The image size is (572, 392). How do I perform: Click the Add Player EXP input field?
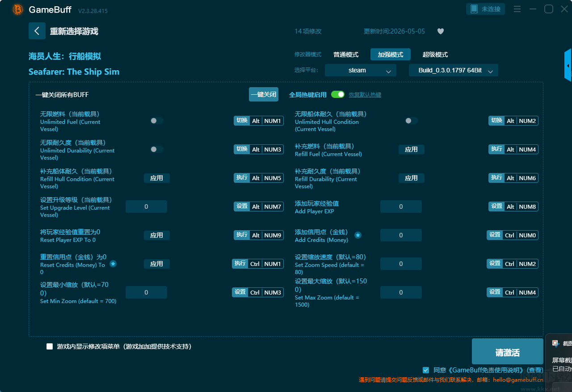tap(401, 207)
